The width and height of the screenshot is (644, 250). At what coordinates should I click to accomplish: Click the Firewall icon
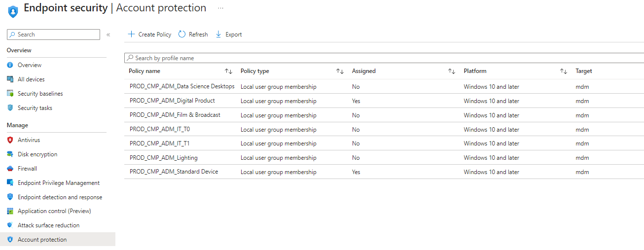click(x=10, y=169)
